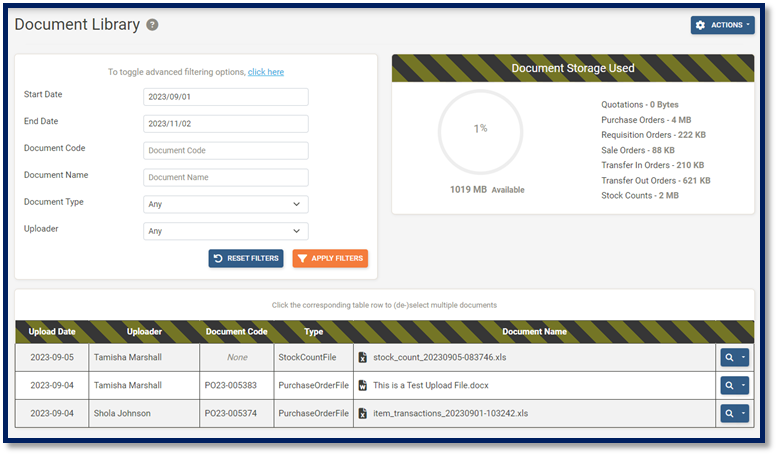
Task: Click the Word file icon for Test Upload File
Action: (x=363, y=385)
